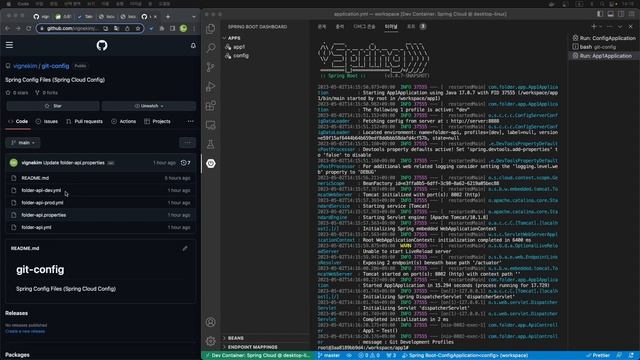Switch to the GitHub Code tab

pos(18,121)
